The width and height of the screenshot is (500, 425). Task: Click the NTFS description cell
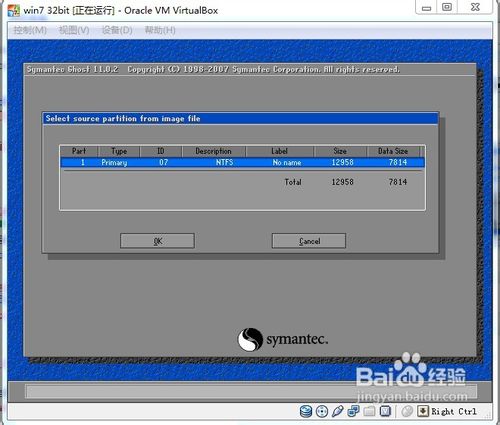(224, 163)
